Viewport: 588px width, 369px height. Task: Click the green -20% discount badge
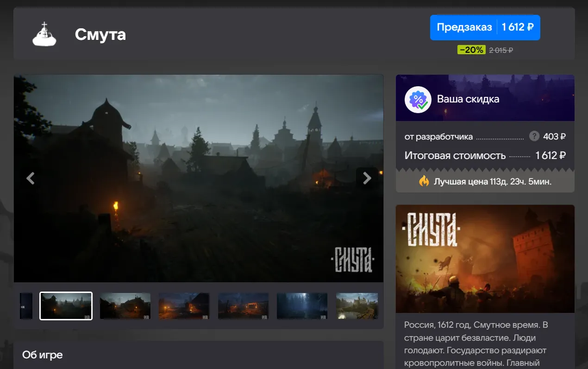click(x=471, y=50)
